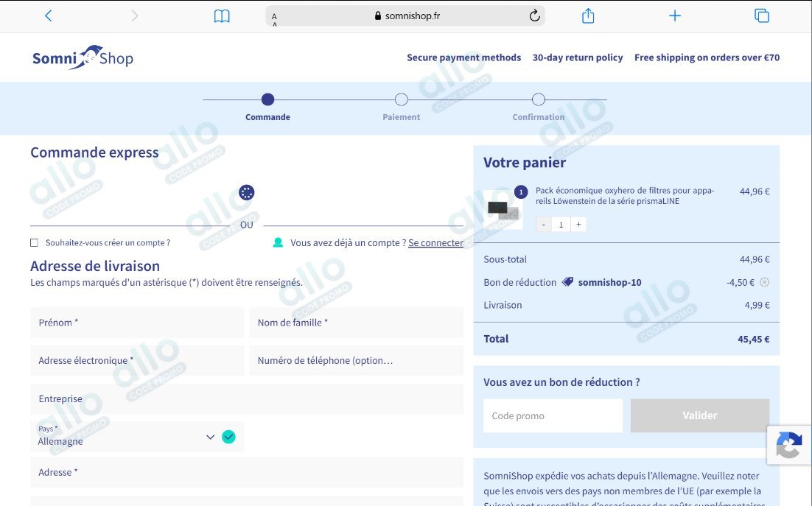Click the Commande express heading

[x=94, y=152]
